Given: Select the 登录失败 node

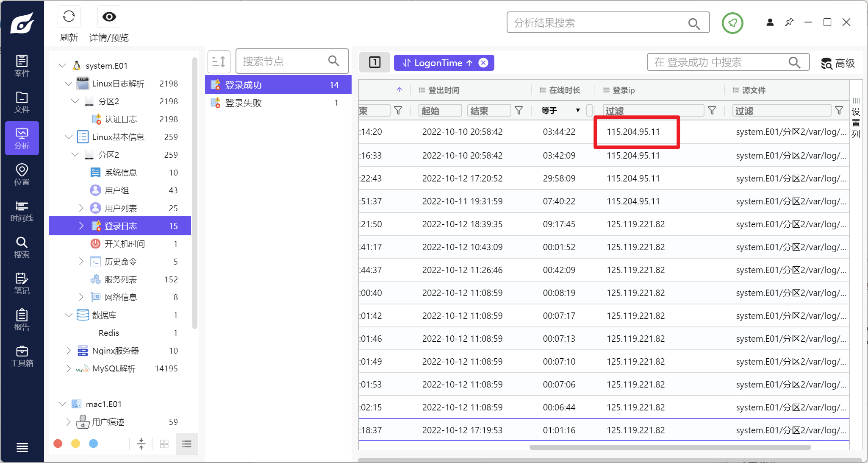Looking at the screenshot, I should tap(278, 103).
